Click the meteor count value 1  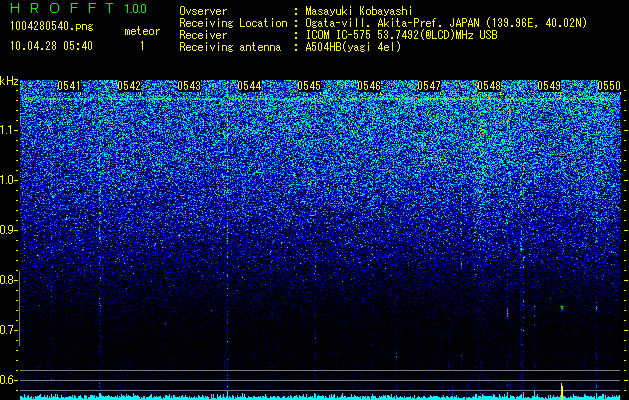[142, 46]
